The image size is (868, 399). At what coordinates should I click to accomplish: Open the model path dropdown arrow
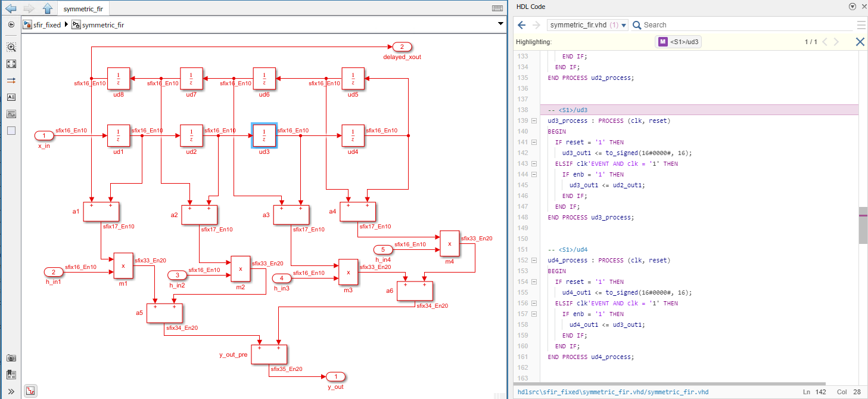(x=501, y=24)
